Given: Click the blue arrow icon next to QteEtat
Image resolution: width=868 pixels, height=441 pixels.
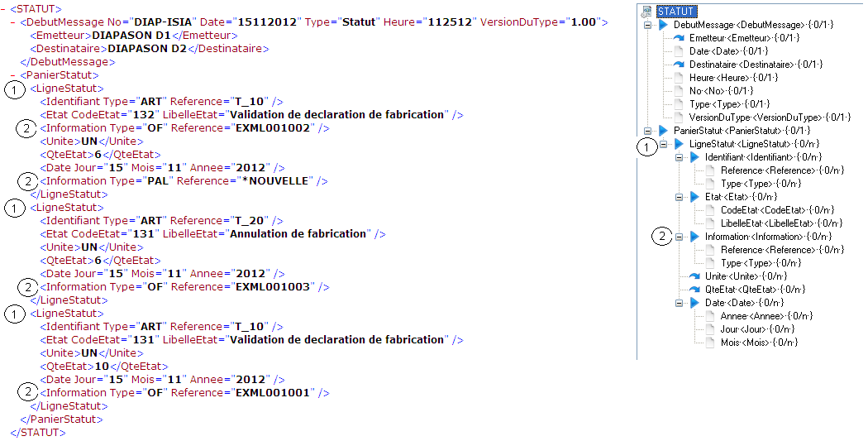Looking at the screenshot, I should 695,290.
